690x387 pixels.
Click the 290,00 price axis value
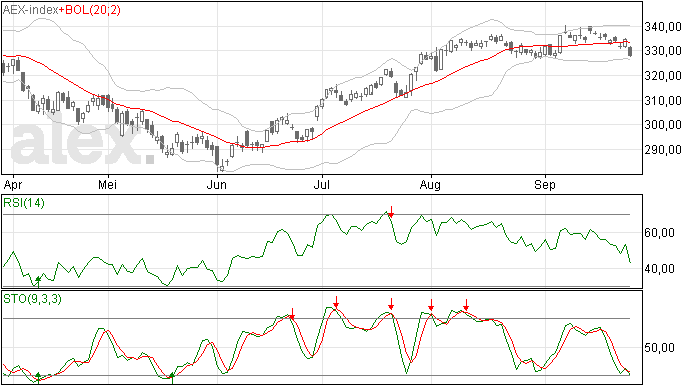coord(663,150)
